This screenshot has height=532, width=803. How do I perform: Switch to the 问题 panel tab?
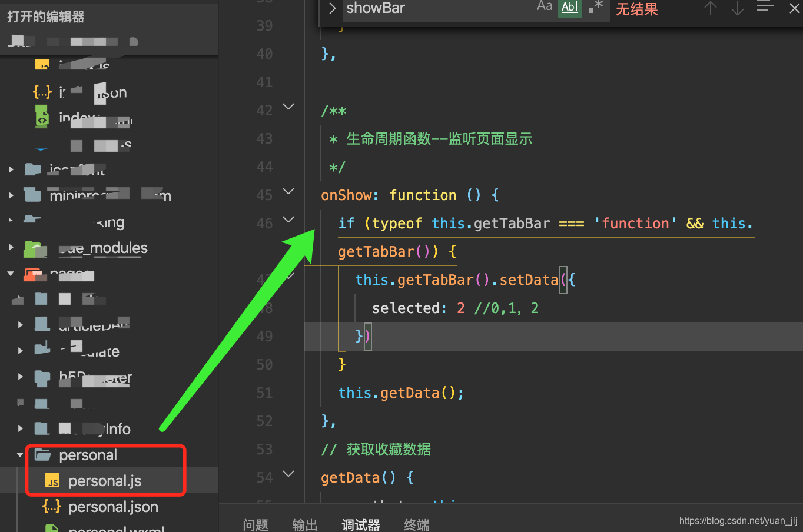click(255, 524)
